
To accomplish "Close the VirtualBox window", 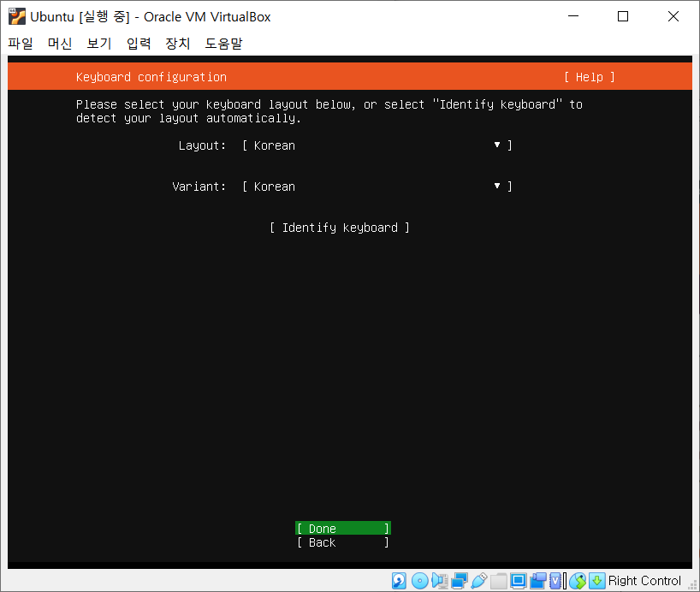I will pyautogui.click(x=673, y=16).
